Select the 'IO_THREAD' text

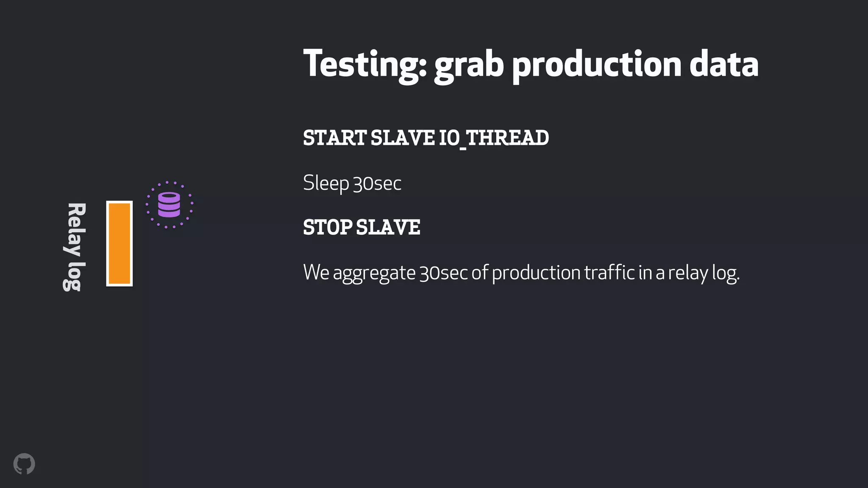point(494,139)
